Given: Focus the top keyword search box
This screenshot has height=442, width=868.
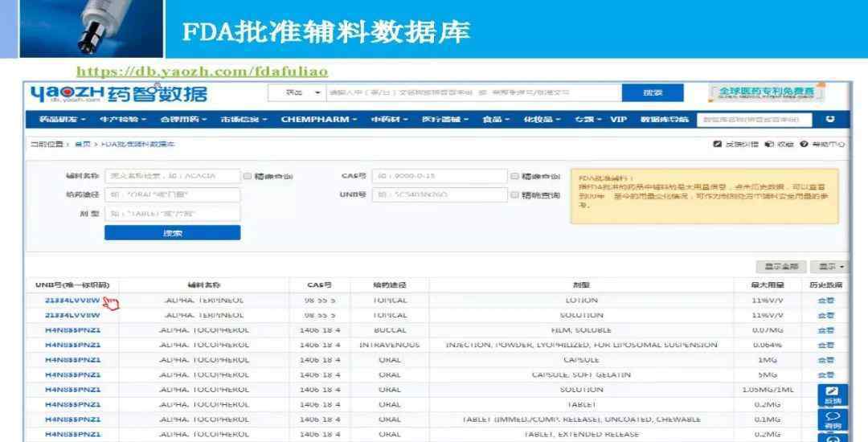Looking at the screenshot, I should click(473, 92).
